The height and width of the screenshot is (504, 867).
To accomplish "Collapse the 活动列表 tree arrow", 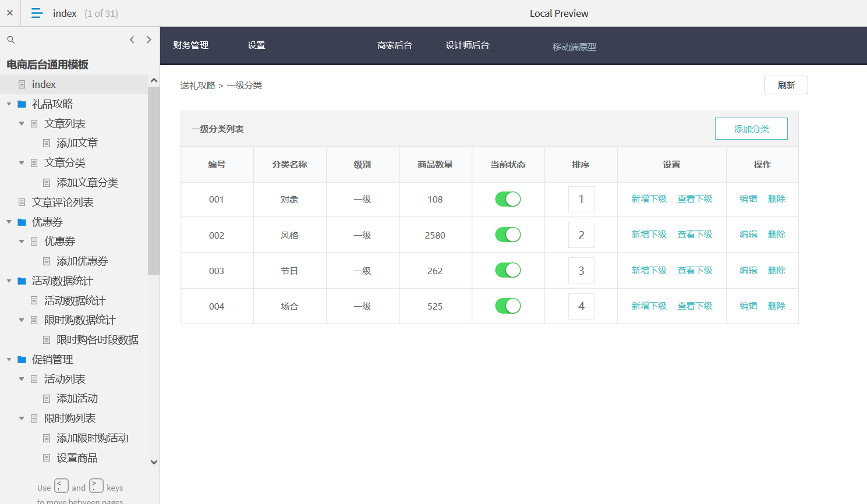I will 22,379.
